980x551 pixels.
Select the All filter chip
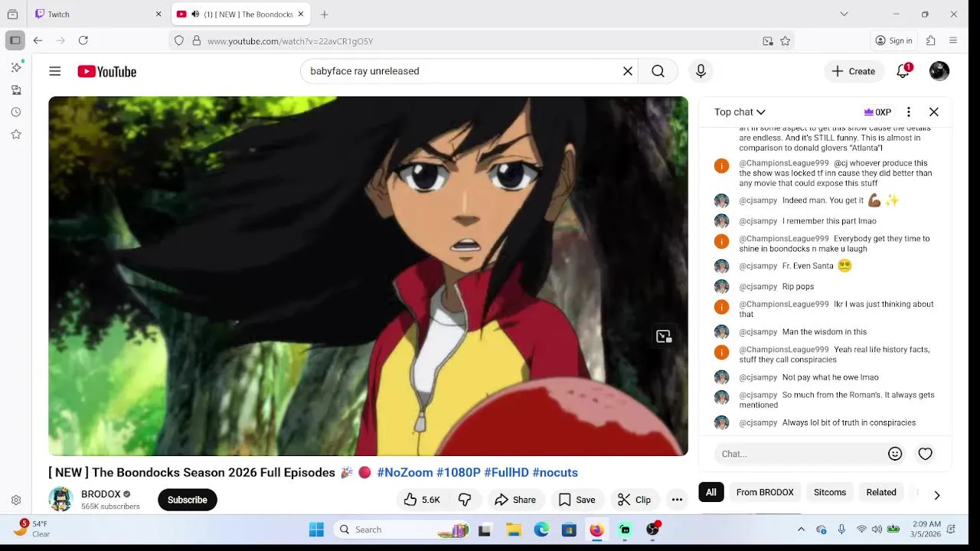[711, 492]
